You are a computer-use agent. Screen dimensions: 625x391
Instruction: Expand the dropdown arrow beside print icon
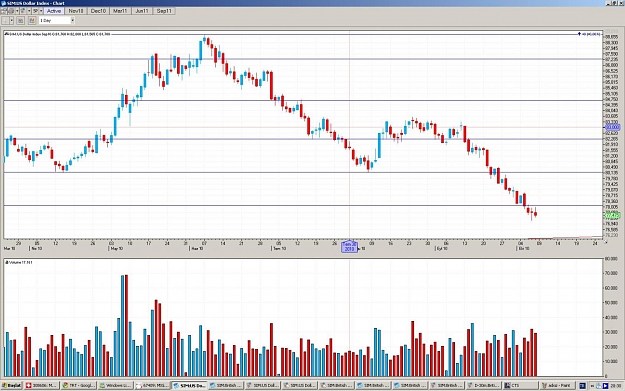[x=17, y=11]
